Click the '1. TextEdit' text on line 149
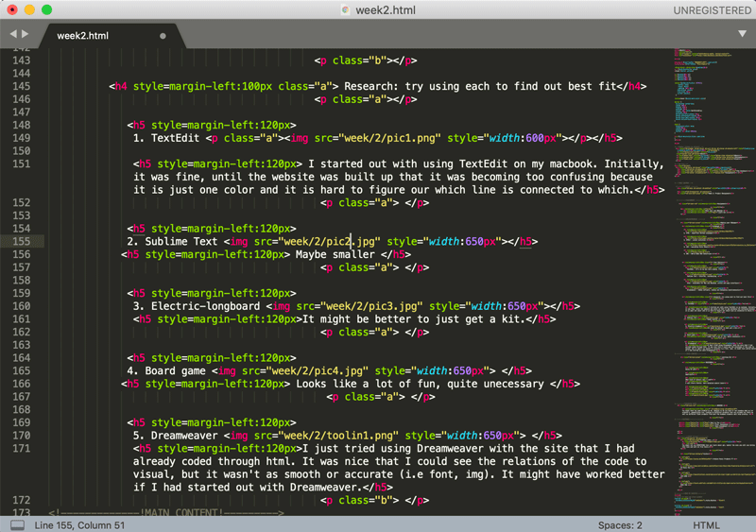The image size is (756, 532). (x=166, y=138)
